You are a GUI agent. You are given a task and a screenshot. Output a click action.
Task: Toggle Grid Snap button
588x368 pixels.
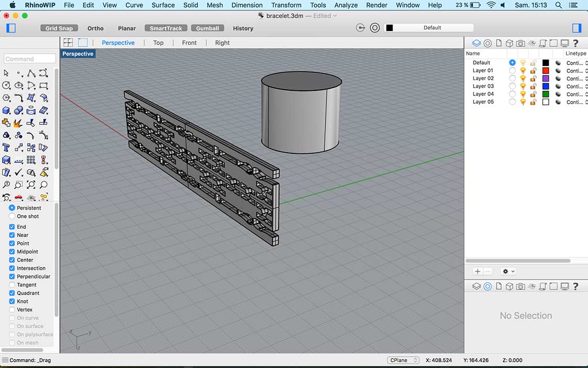pos(59,28)
